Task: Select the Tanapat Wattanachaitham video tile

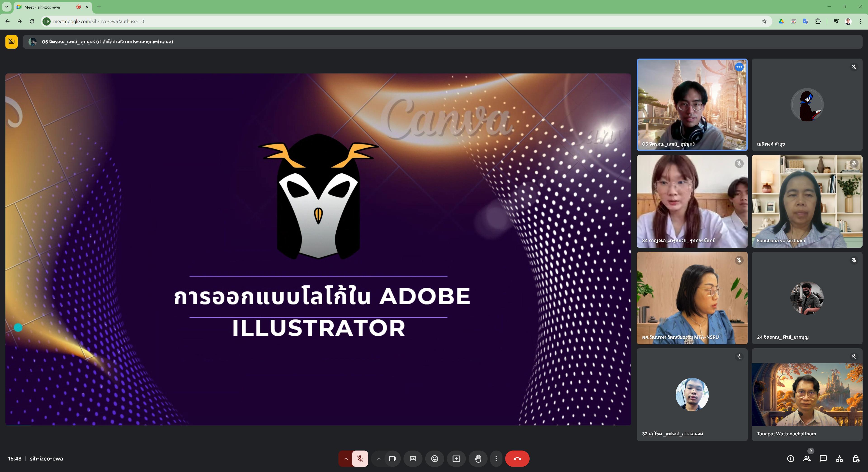Action: (x=807, y=394)
